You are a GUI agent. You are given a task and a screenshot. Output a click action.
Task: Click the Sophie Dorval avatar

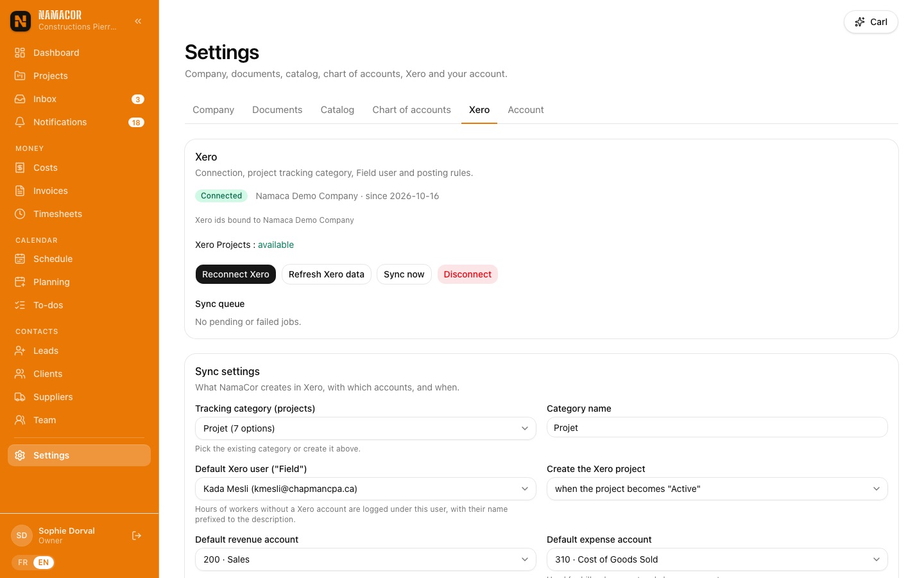22,536
